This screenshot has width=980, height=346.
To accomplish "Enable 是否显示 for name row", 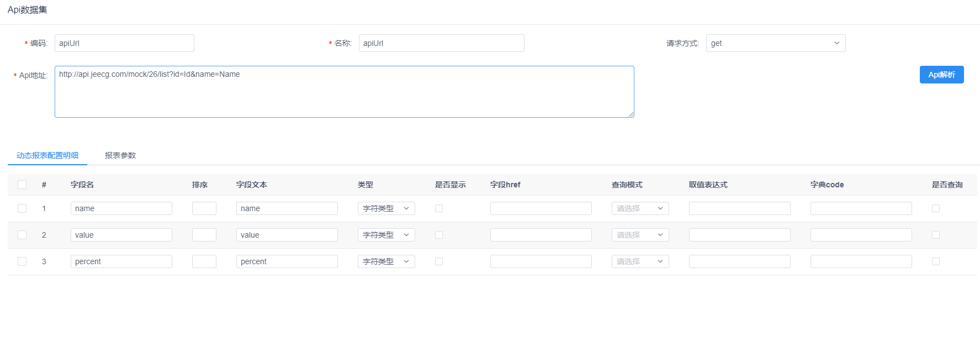I will coord(439,208).
